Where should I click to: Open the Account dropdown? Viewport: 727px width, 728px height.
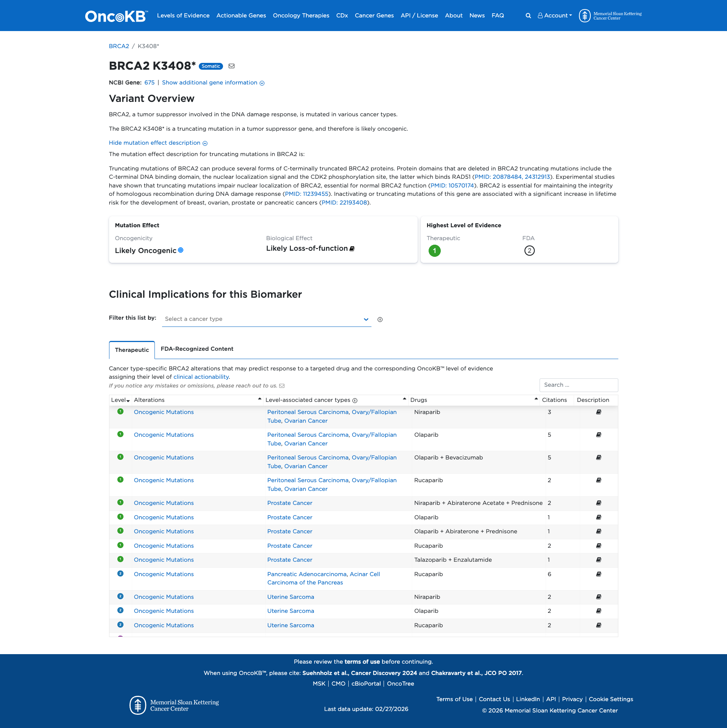point(554,16)
